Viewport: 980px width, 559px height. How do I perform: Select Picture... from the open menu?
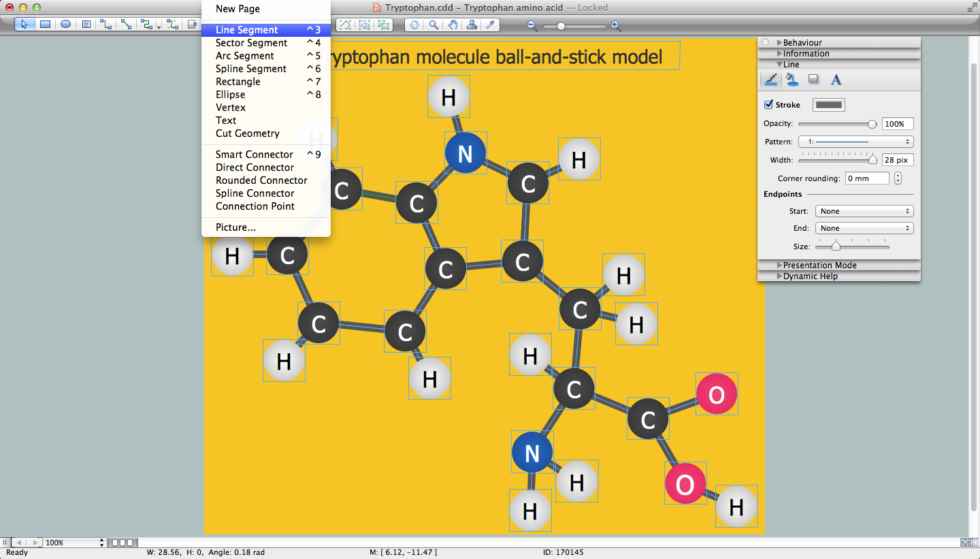tap(233, 227)
